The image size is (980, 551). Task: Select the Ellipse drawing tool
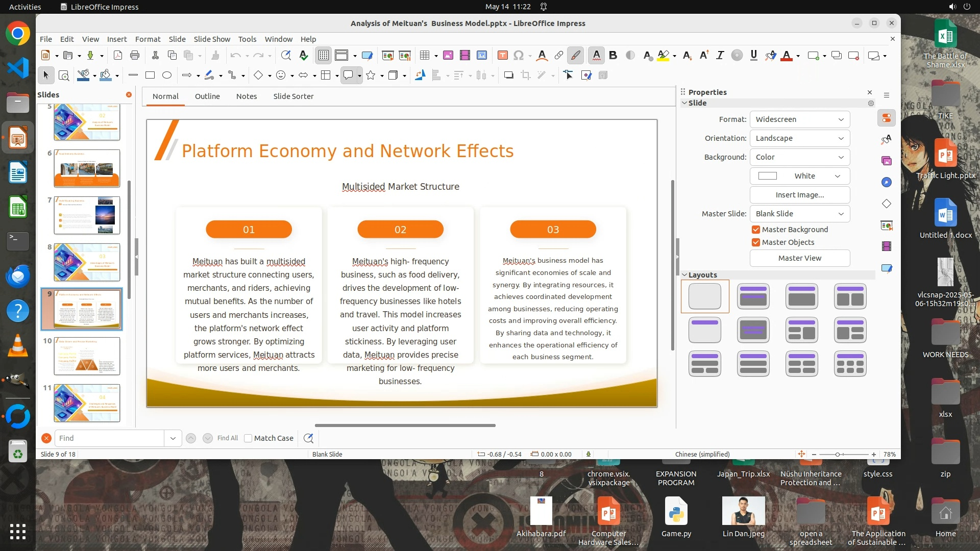tap(167, 75)
